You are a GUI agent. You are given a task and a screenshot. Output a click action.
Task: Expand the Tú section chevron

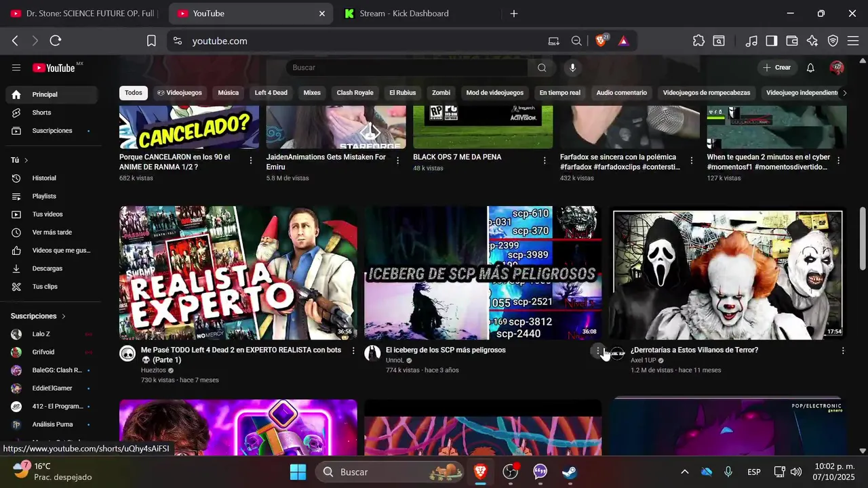click(26, 160)
